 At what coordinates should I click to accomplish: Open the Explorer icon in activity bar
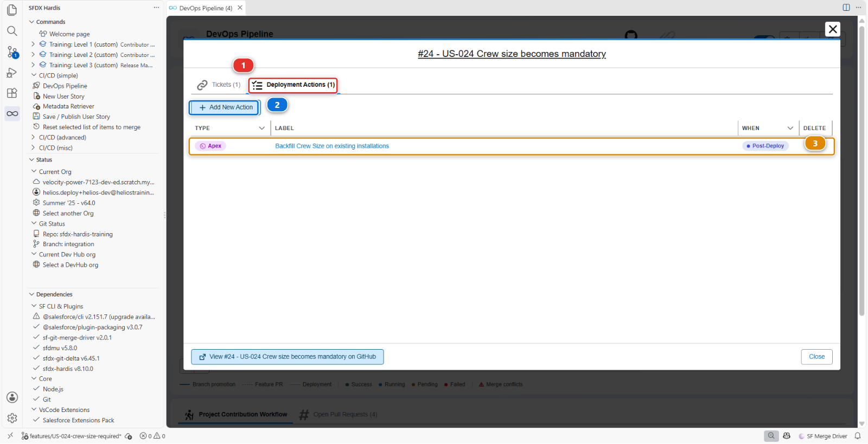coord(12,10)
